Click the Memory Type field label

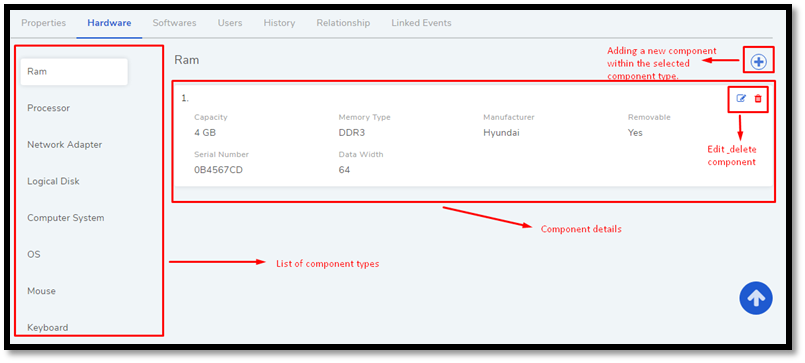point(365,117)
